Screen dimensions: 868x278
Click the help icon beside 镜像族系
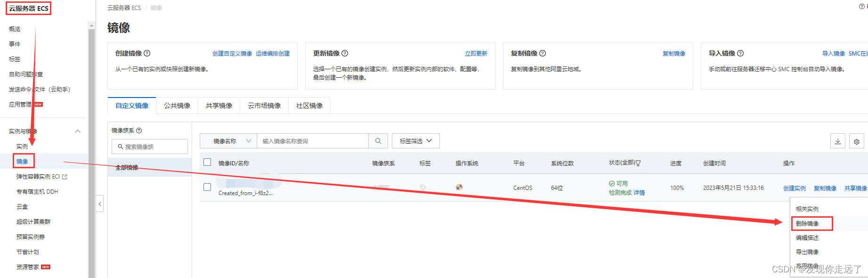[139, 131]
